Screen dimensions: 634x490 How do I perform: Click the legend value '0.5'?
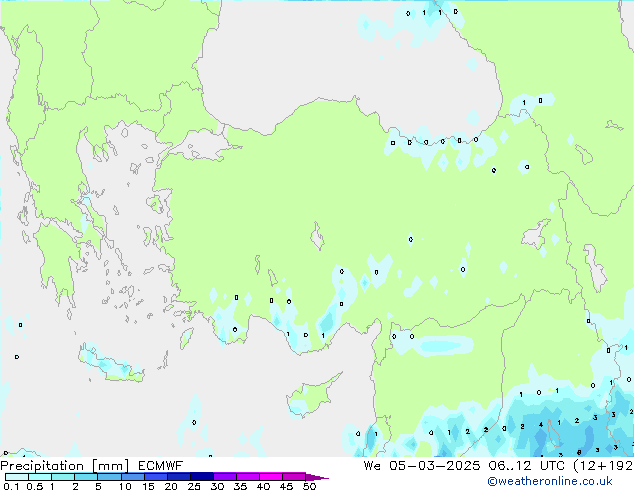[34, 486]
